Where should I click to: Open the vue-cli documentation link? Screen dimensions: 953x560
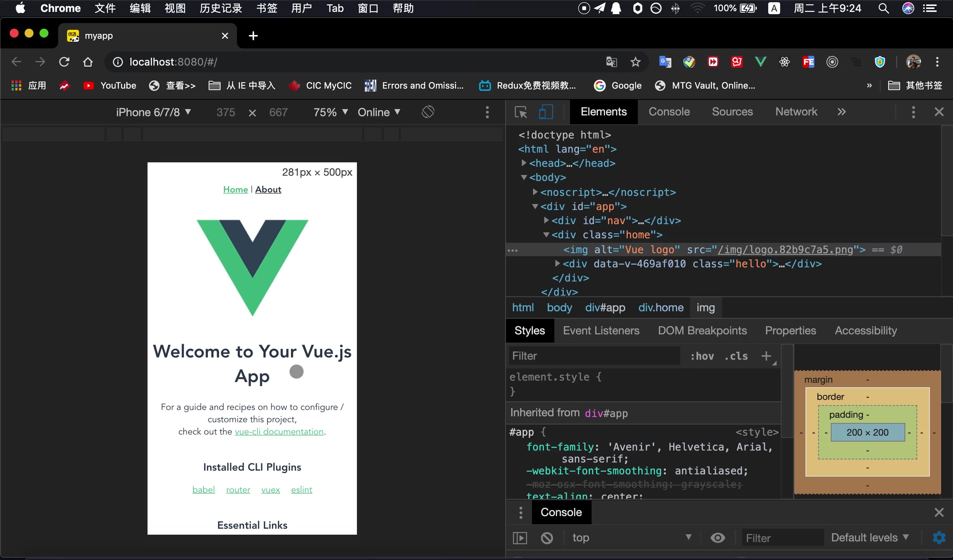279,432
